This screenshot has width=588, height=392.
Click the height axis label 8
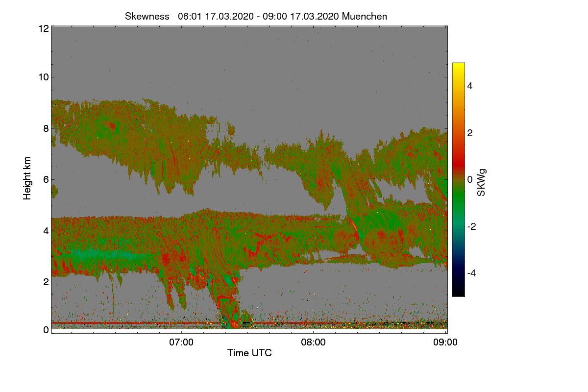pyautogui.click(x=46, y=128)
